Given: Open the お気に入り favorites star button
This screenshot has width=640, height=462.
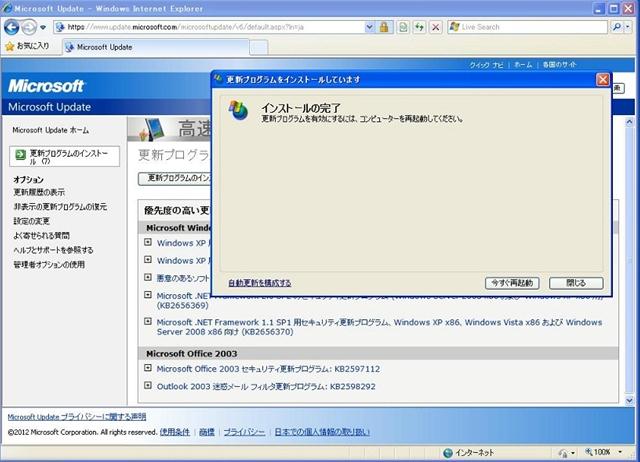Looking at the screenshot, I should (x=27, y=46).
